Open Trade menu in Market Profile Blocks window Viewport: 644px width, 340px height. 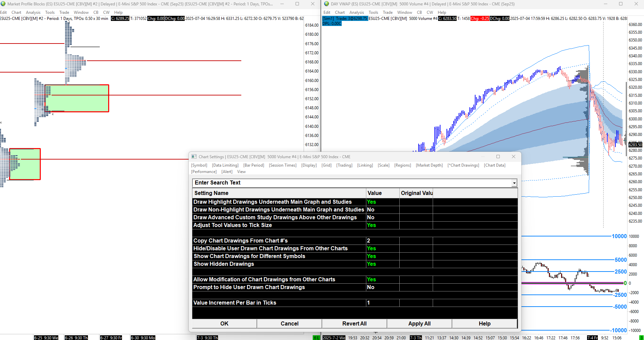[64, 12]
